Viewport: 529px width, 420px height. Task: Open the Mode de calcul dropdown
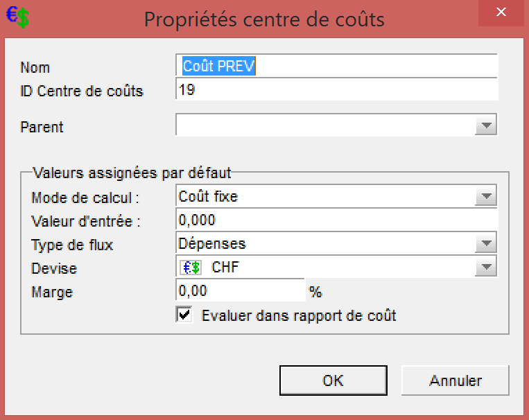click(x=486, y=197)
